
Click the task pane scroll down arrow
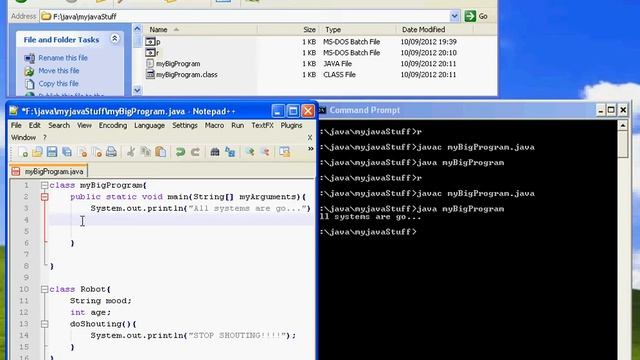coord(137,90)
